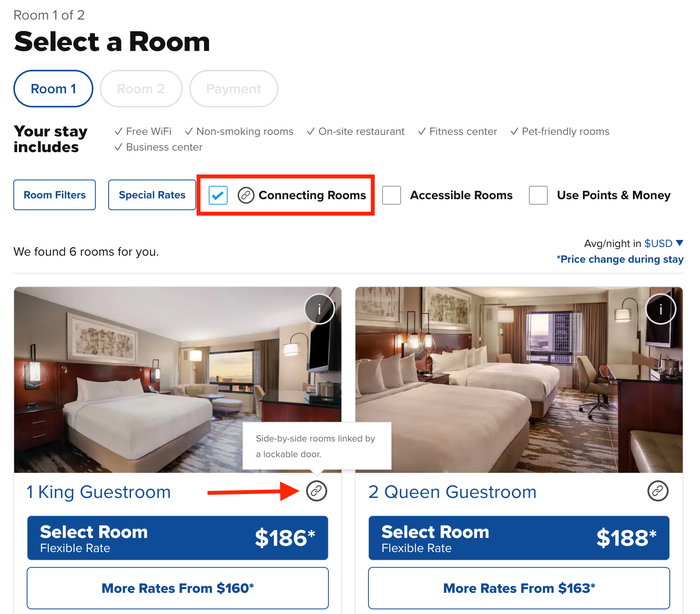The image size is (700, 614).
Task: Check the Use Points & Money box
Action: (538, 195)
